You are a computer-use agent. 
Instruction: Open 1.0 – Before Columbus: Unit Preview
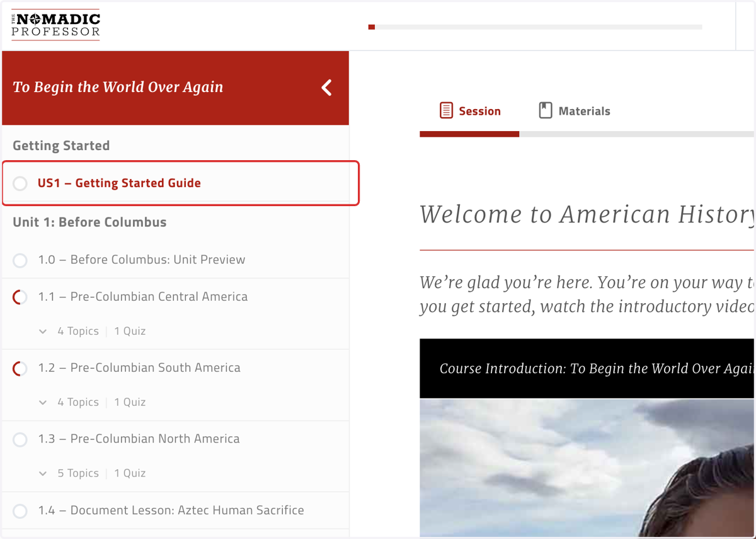pyautogui.click(x=142, y=260)
